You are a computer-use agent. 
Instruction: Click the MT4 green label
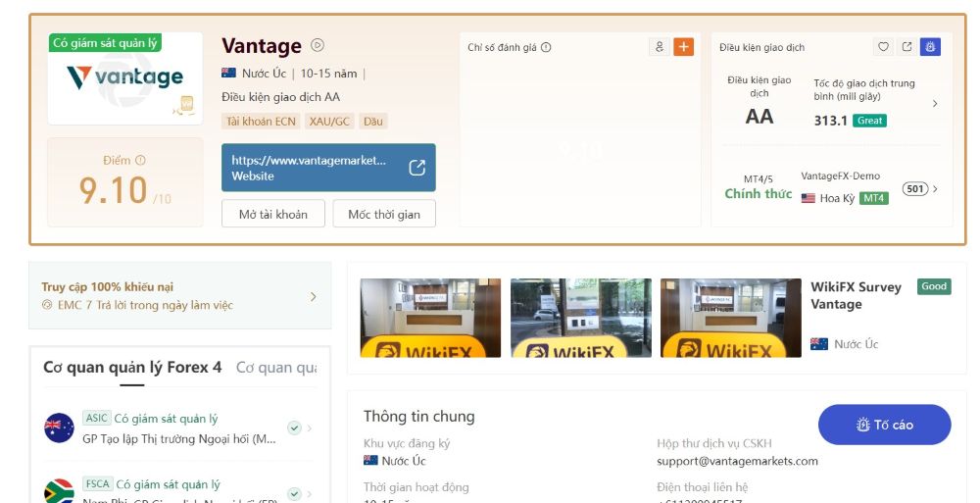coord(874,198)
